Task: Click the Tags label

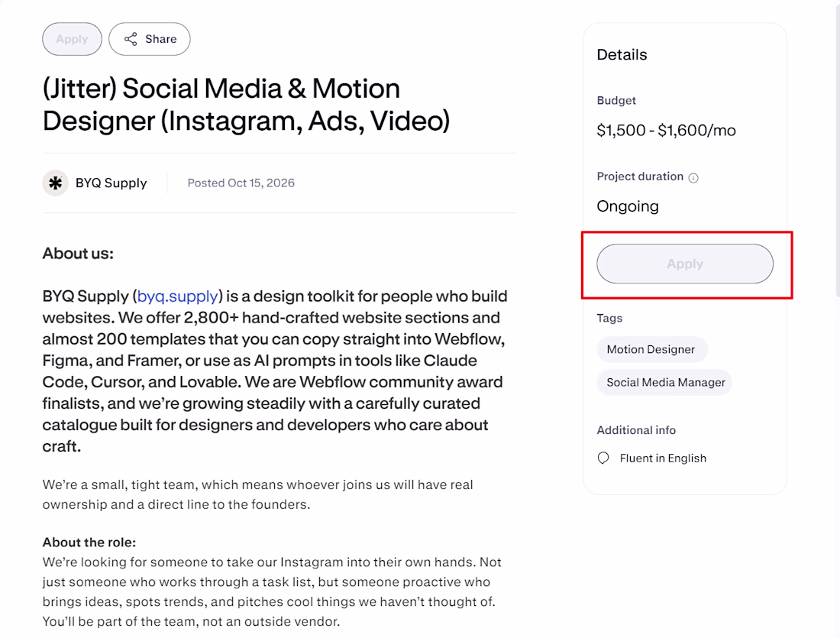Action: [x=609, y=319]
